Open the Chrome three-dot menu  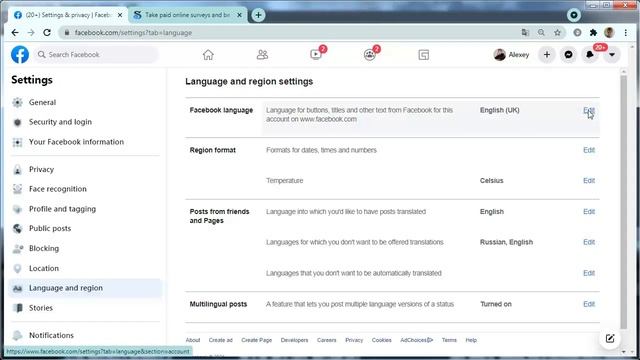[625, 33]
